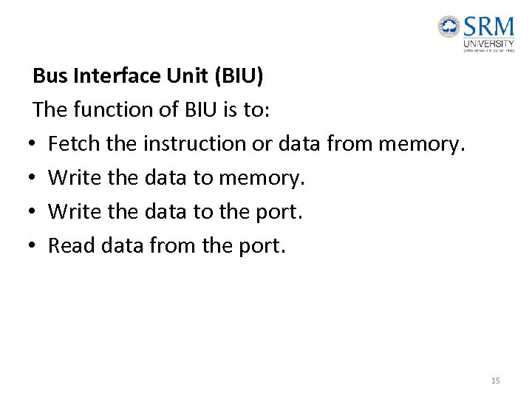532x399 pixels.
Task: Click the UNIVERSITY text under SRM
Action: [488, 44]
